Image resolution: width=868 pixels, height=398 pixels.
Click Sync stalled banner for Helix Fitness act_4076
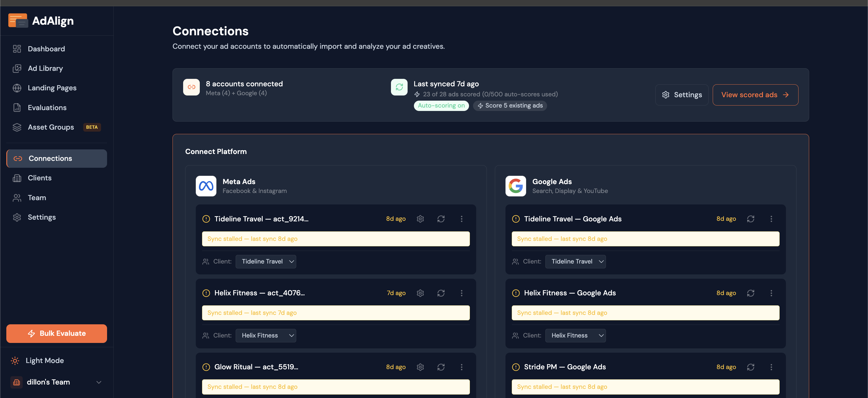click(x=336, y=313)
